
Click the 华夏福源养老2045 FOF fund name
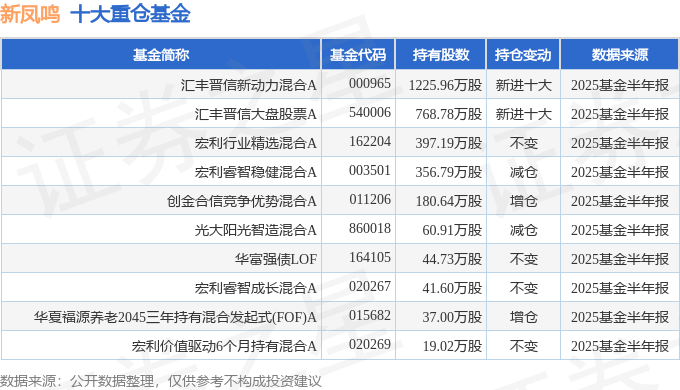[x=175, y=317]
